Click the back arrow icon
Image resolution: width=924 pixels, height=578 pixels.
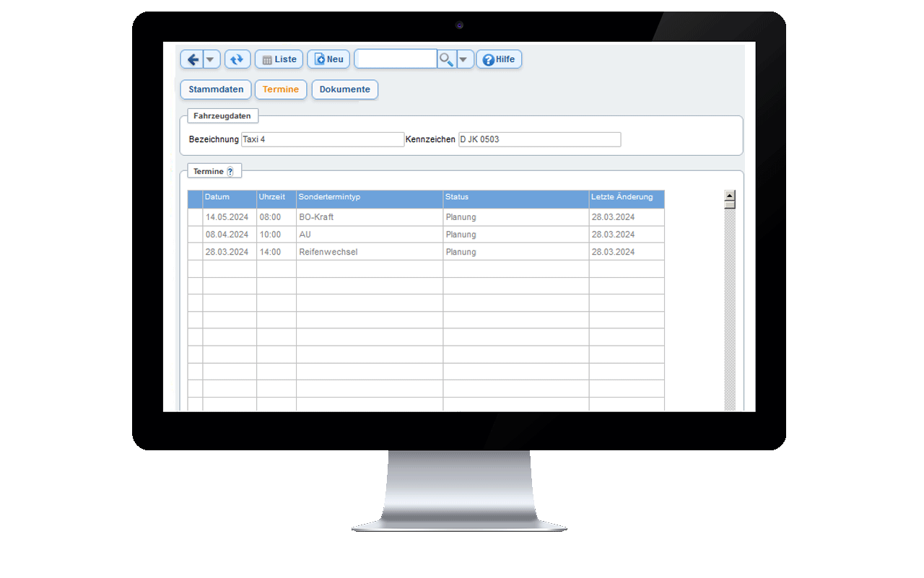192,59
